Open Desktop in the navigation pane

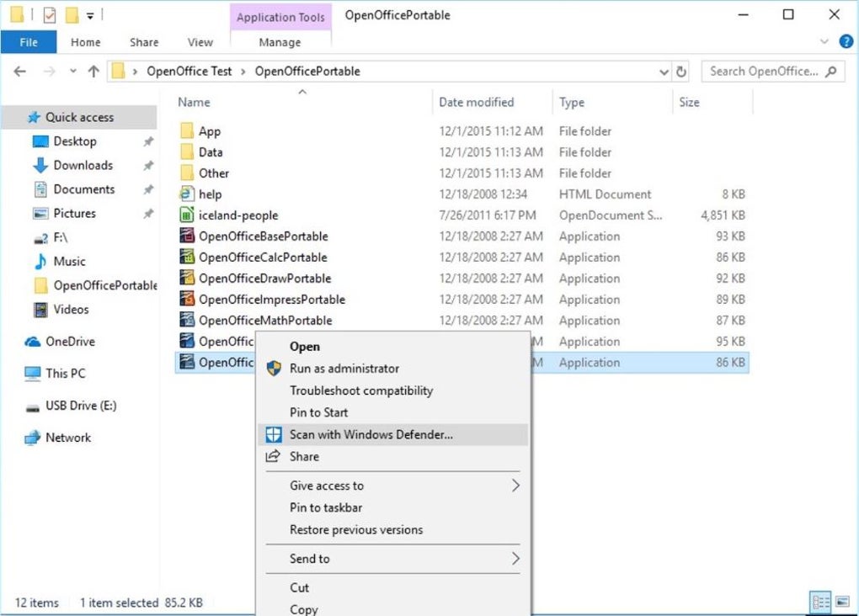[x=74, y=141]
